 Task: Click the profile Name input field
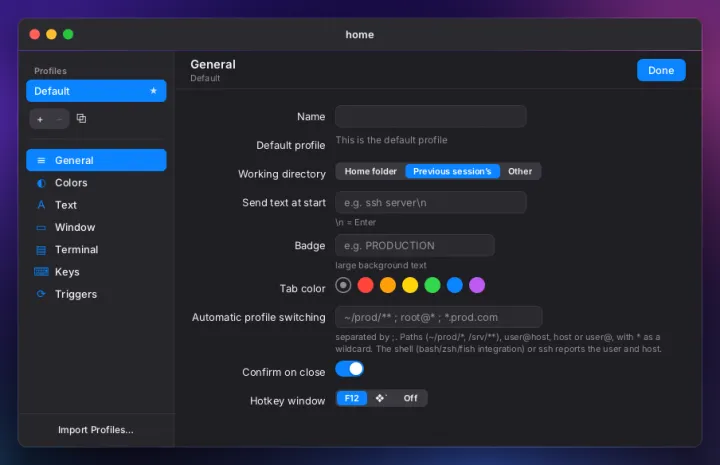pyautogui.click(x=431, y=117)
